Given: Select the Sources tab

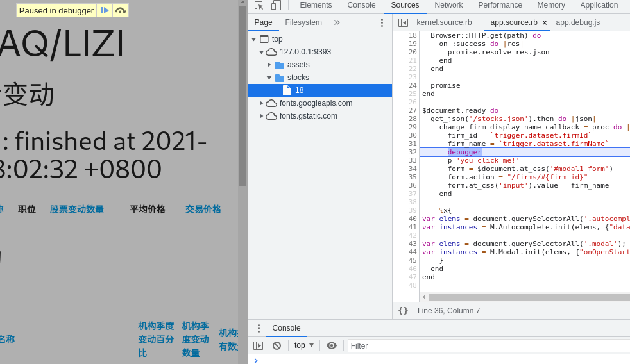Looking at the screenshot, I should point(405,5).
